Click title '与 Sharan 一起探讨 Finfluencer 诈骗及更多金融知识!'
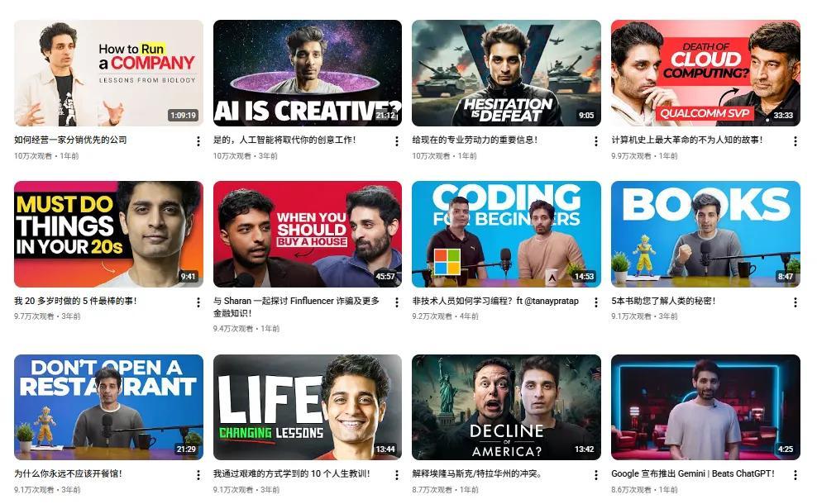Viewport: 817px width, 504px height. [x=296, y=307]
